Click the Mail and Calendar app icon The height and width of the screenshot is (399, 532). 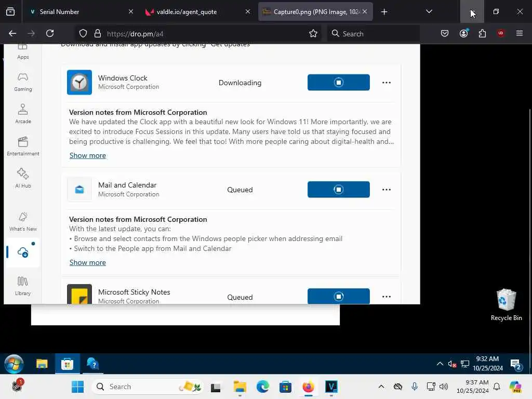[79, 189]
